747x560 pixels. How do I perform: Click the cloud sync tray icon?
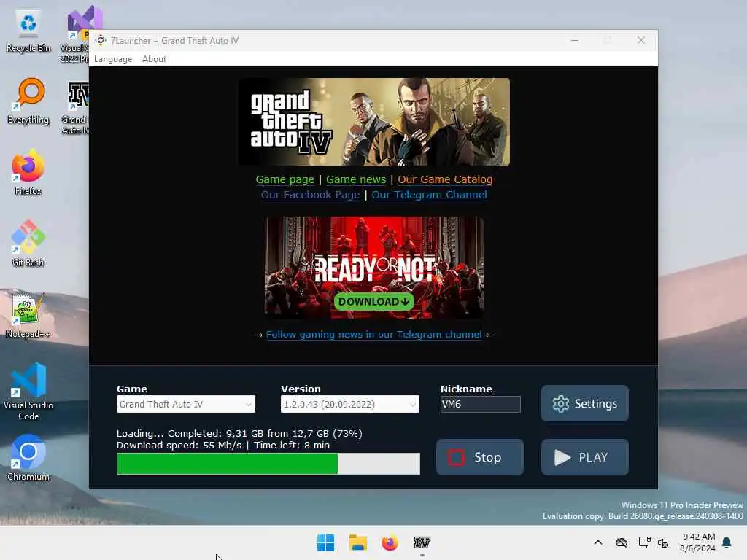(x=622, y=542)
